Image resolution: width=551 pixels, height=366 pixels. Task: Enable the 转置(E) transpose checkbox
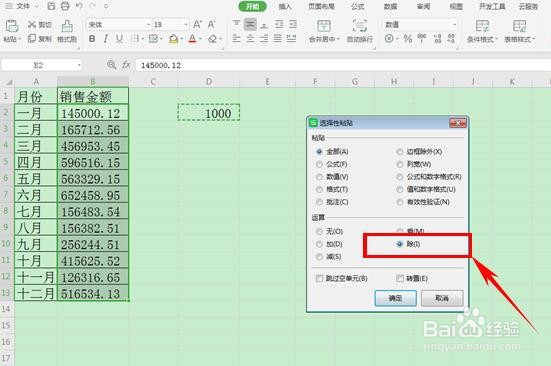pyautogui.click(x=400, y=278)
